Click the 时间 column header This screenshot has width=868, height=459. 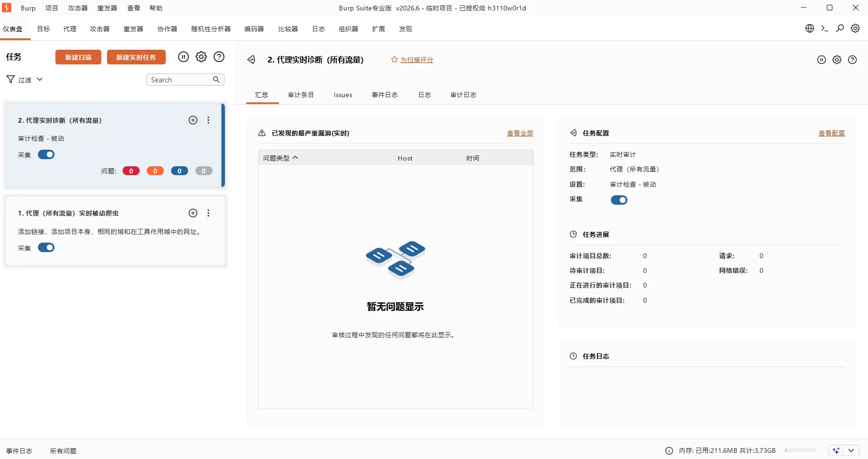499,158
